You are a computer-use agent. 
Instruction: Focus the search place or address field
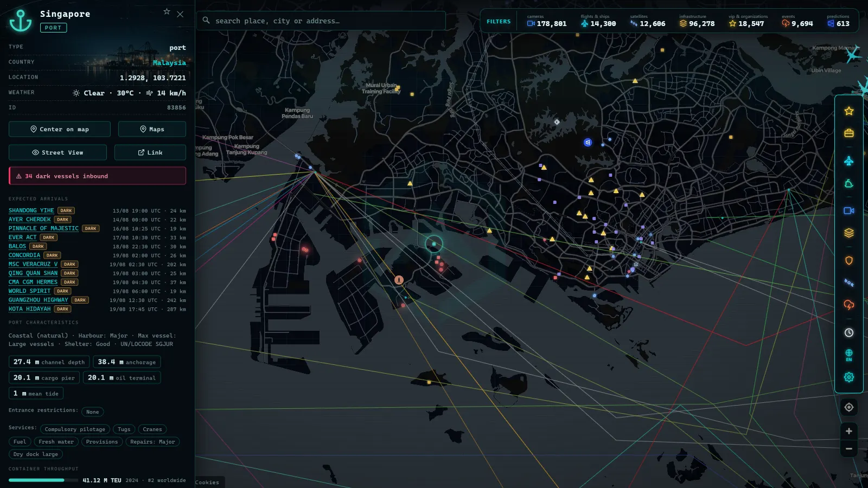click(x=321, y=21)
